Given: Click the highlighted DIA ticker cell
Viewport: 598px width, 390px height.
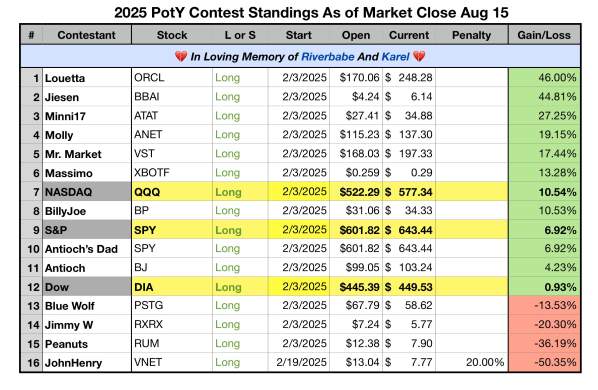Looking at the screenshot, I should [172, 287].
